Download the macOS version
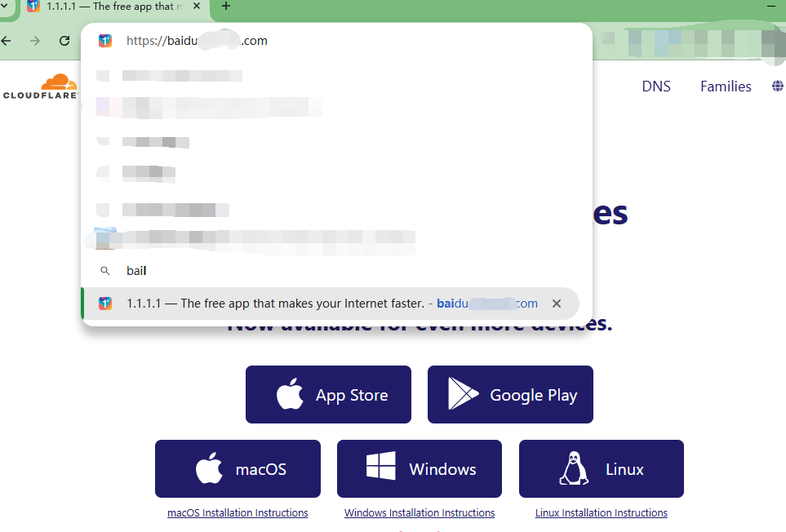 [238, 469]
